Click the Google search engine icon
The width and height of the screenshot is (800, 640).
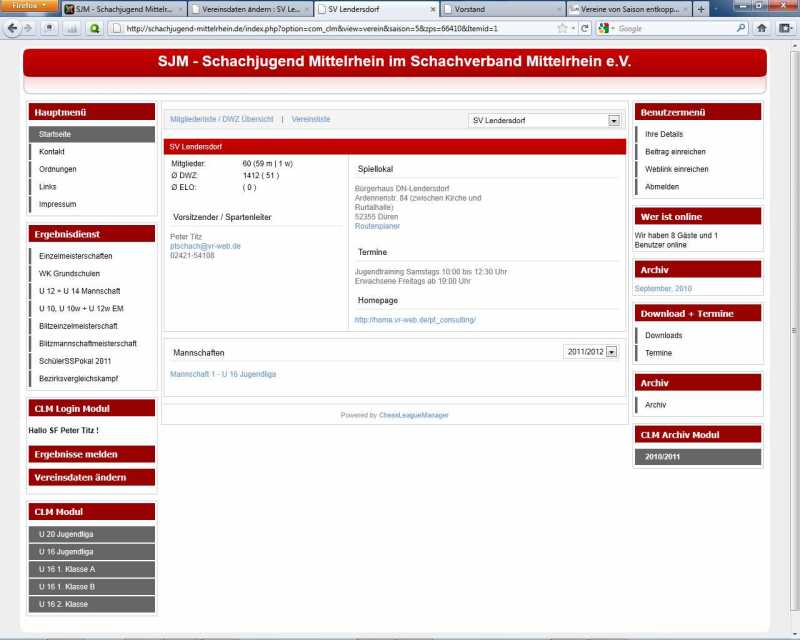coord(605,28)
